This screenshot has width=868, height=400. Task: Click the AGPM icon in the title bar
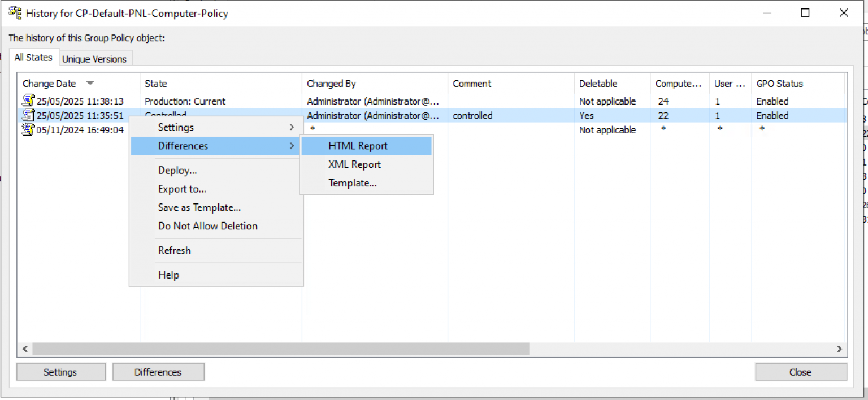(15, 12)
